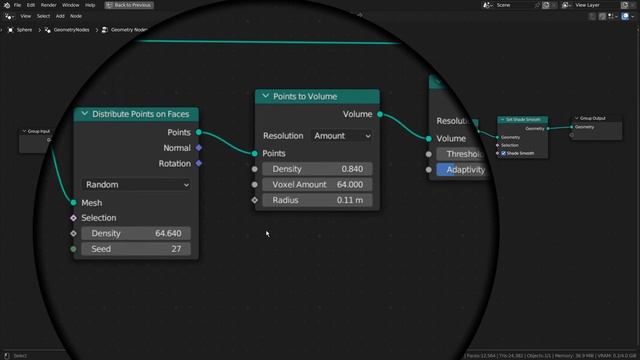Open the Render menu
The height and width of the screenshot is (360, 640).
[x=49, y=5]
